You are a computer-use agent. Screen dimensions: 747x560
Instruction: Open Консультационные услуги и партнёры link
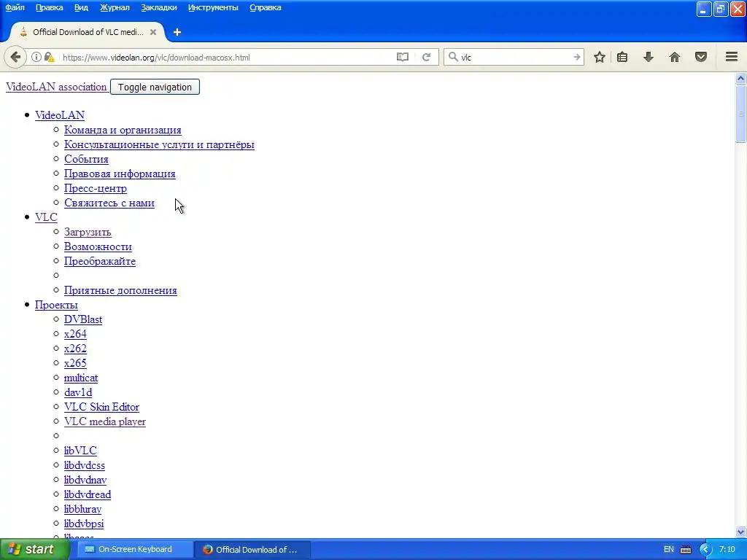pos(159,144)
